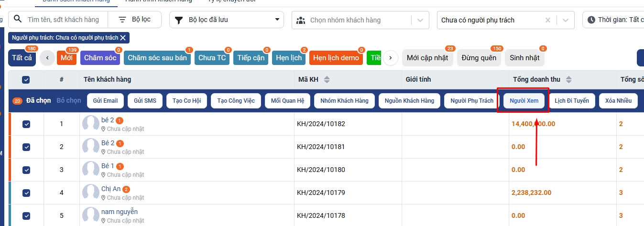The image size is (644, 226).
Task: Click the Mối Quan Hệ button
Action: [x=287, y=101]
